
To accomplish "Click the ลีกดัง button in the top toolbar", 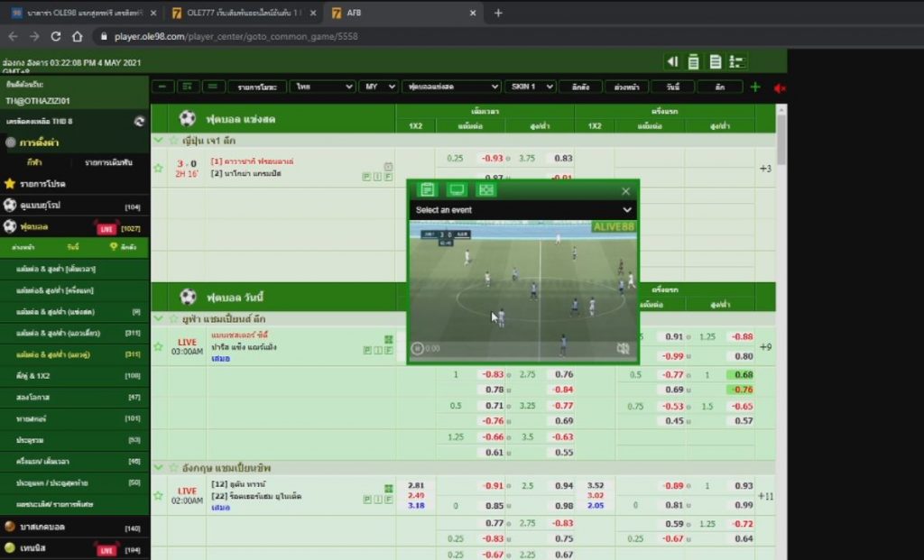I will click(580, 87).
